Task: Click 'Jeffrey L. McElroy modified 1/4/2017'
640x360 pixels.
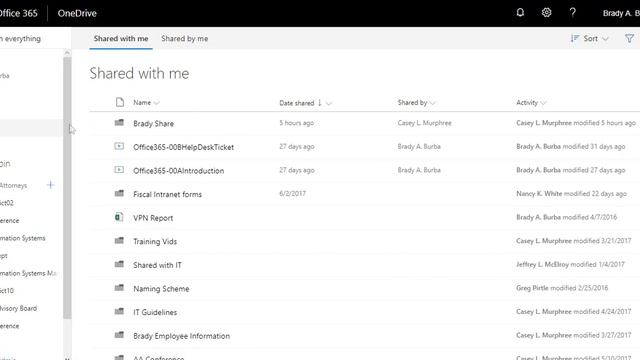Action: [570, 264]
